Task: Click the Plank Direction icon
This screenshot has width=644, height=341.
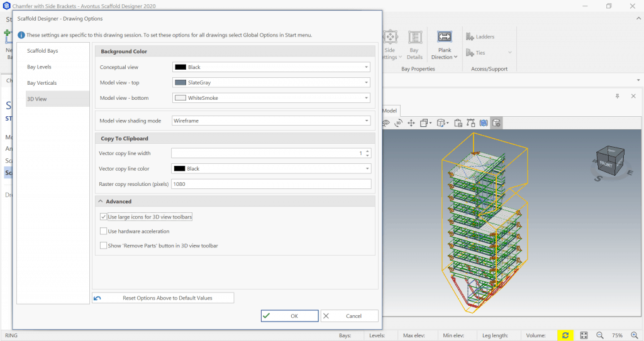Action: (x=445, y=36)
